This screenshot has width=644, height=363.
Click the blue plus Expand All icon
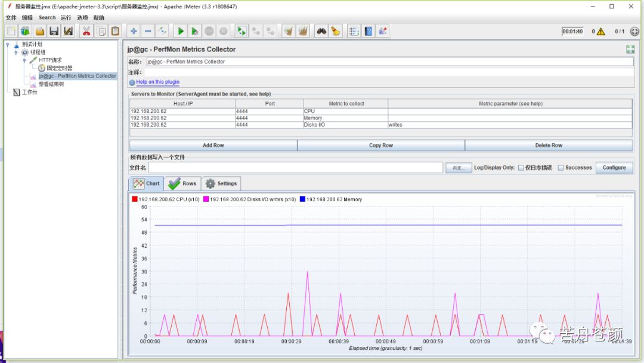134,31
